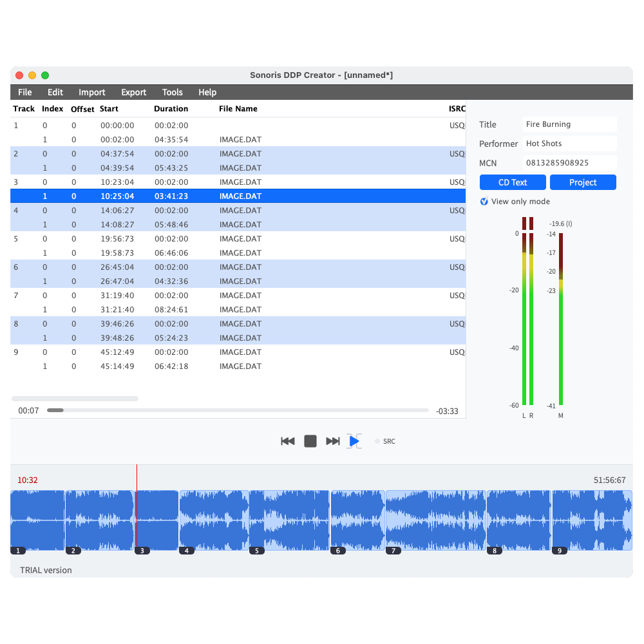Screen dimensions: 644x644
Task: Click the MCN number input field
Action: (569, 163)
